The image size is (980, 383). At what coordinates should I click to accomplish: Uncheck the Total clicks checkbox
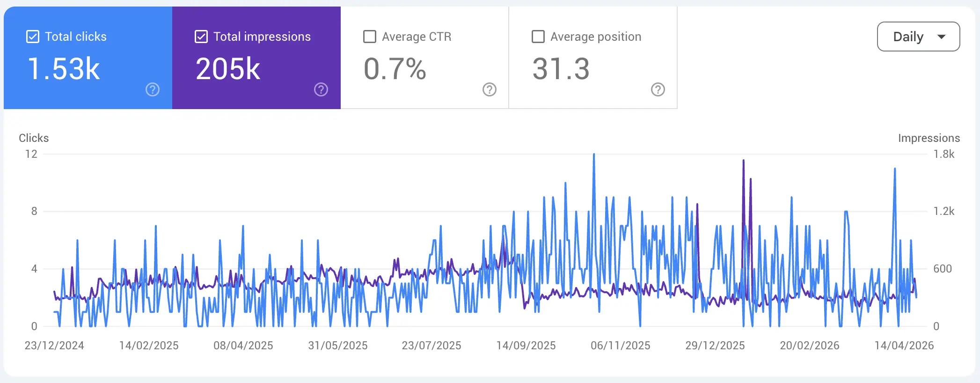(33, 37)
